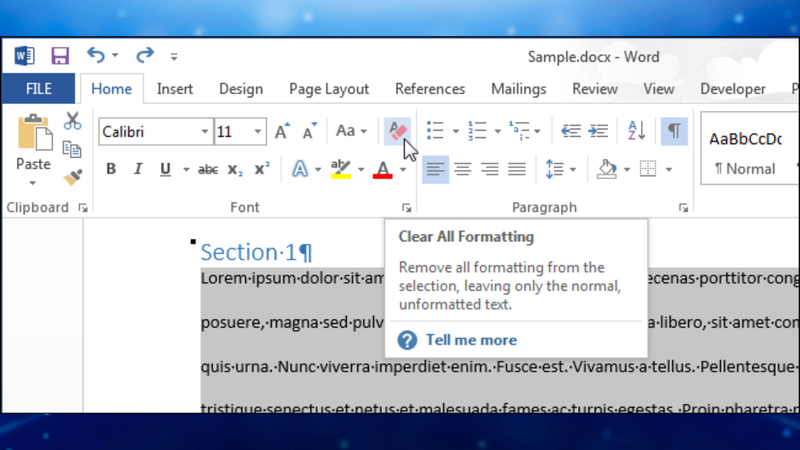The width and height of the screenshot is (800, 450).
Task: Toggle Superscript formatting
Action: click(262, 169)
